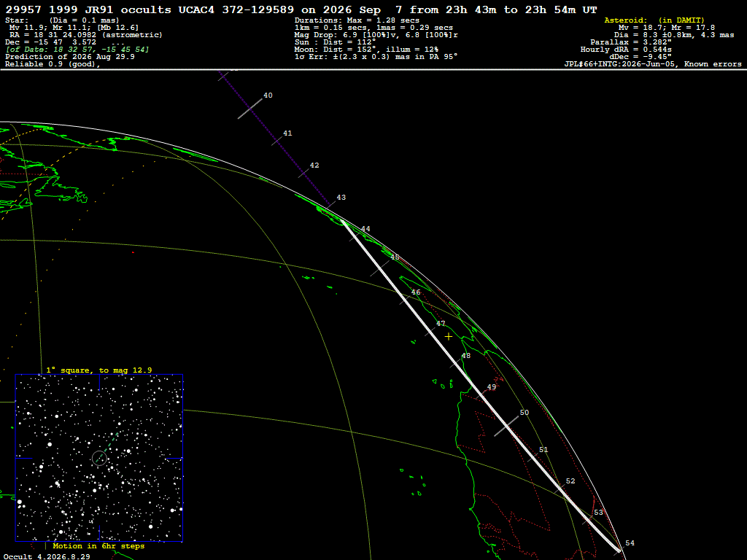Click the yellow Asteroid (in DAMIT) label

[654, 20]
